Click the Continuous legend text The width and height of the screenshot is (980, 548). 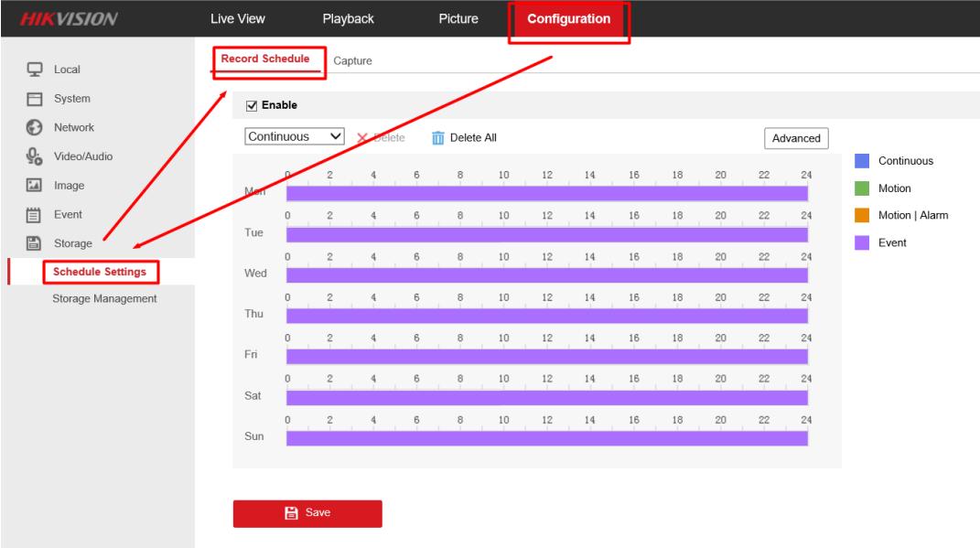pyautogui.click(x=906, y=161)
